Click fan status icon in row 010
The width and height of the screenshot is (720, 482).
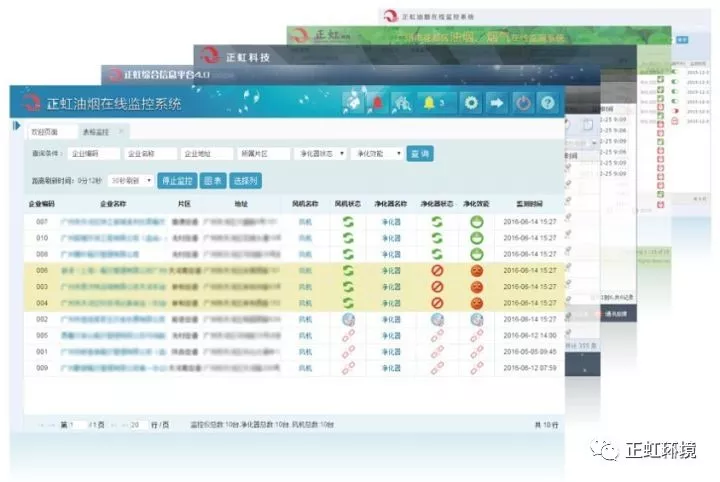click(x=349, y=238)
